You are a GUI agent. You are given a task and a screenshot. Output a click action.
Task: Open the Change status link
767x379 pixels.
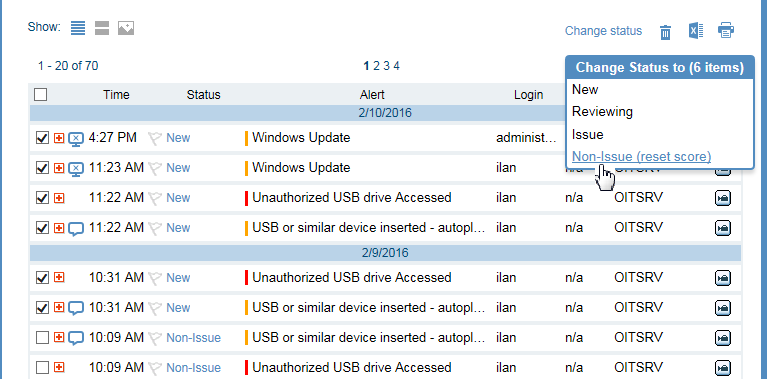[603, 31]
